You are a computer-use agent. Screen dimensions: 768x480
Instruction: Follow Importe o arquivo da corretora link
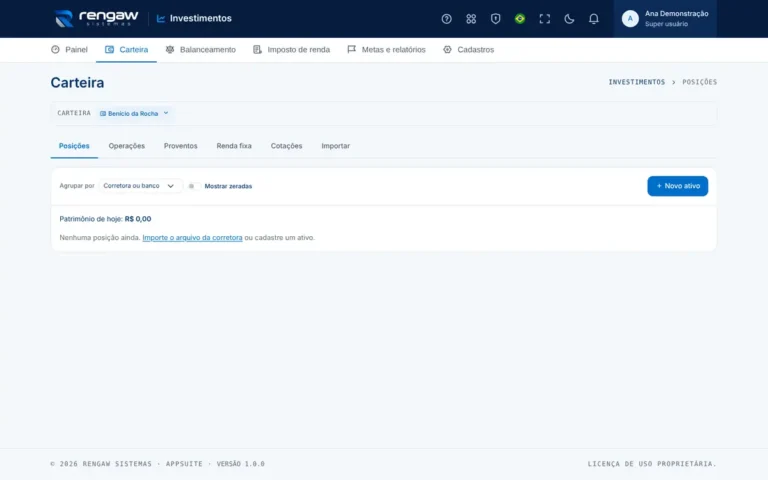(192, 238)
